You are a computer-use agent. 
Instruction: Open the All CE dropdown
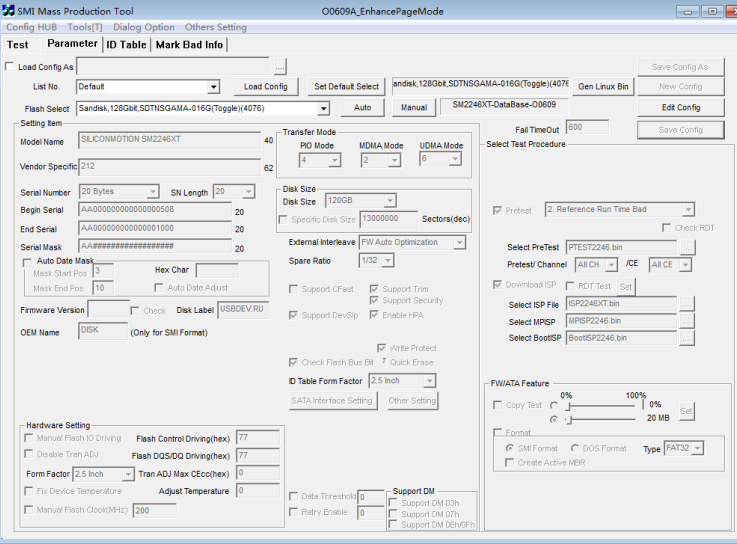pos(686,265)
